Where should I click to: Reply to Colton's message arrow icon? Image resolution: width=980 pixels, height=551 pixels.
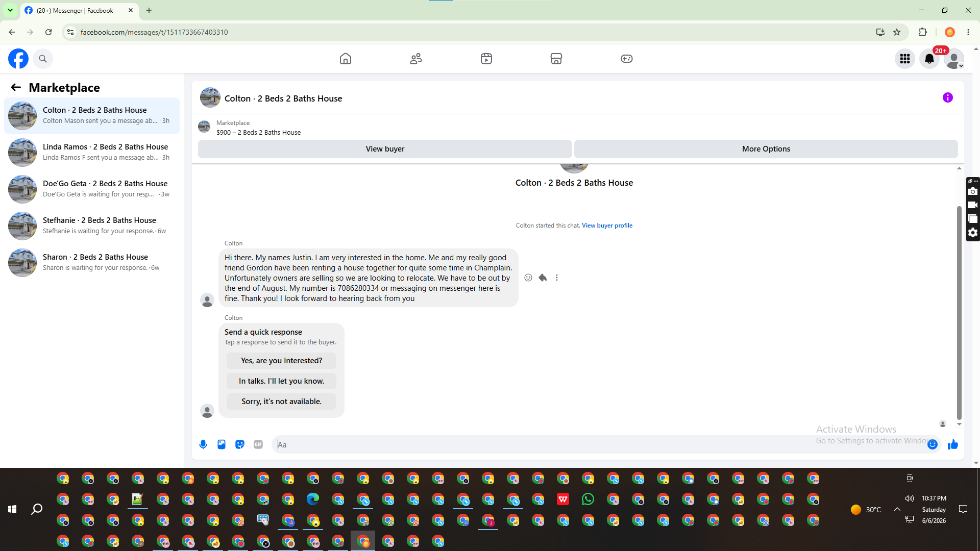[x=543, y=278]
